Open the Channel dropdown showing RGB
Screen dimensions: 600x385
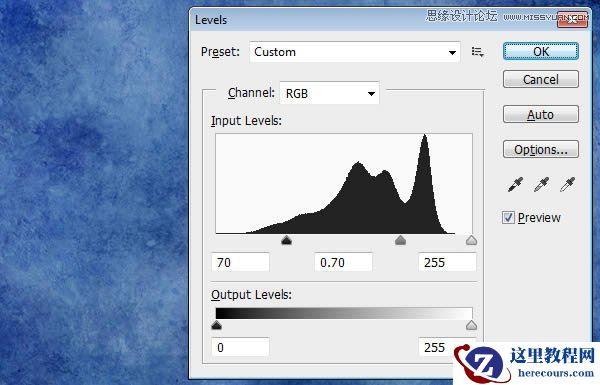tap(329, 93)
